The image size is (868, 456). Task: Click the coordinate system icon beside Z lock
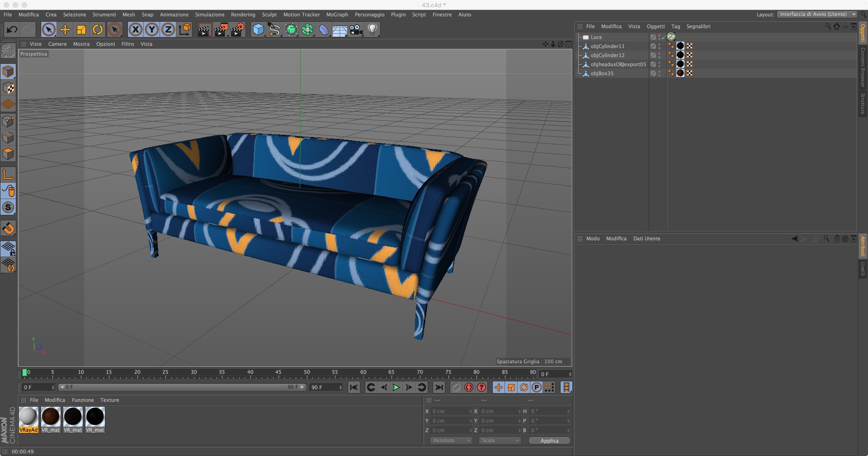[x=185, y=30]
